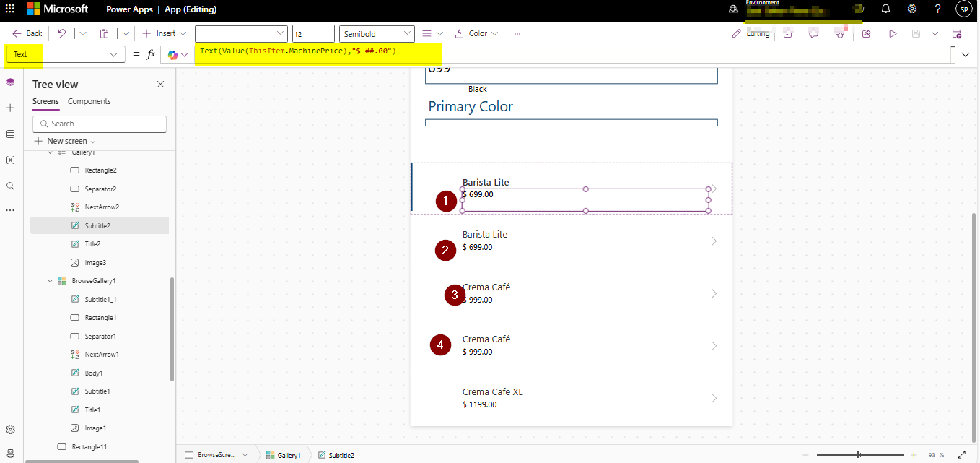Open the Copilot formula assistant icon
The width and height of the screenshot is (980, 463).
click(x=172, y=55)
